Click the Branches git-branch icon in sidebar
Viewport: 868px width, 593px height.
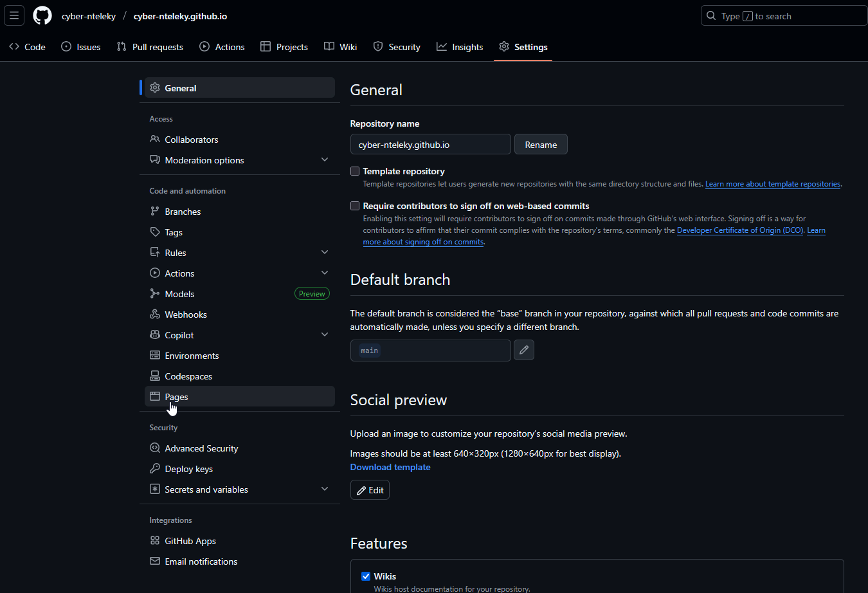point(155,211)
